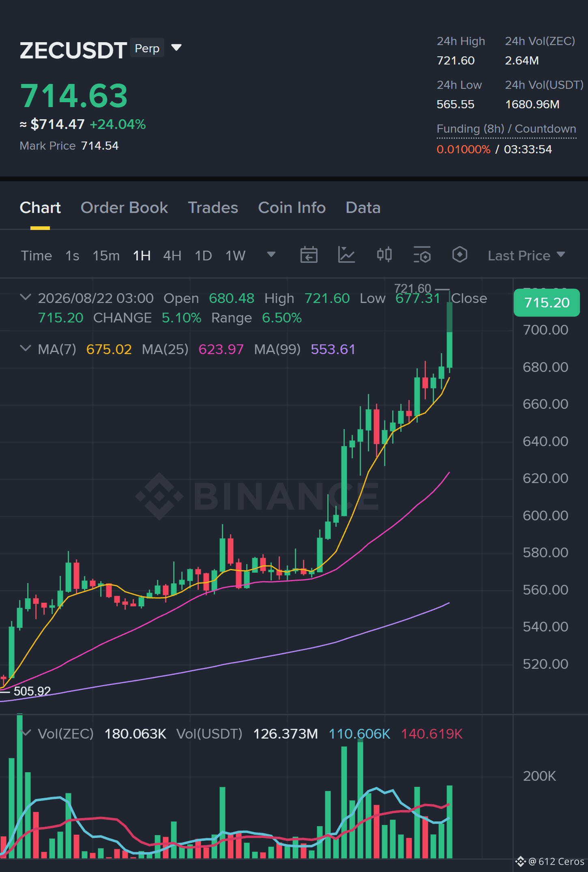
Task: Collapse the Vol(ZEC) volume legend
Action: [26, 733]
